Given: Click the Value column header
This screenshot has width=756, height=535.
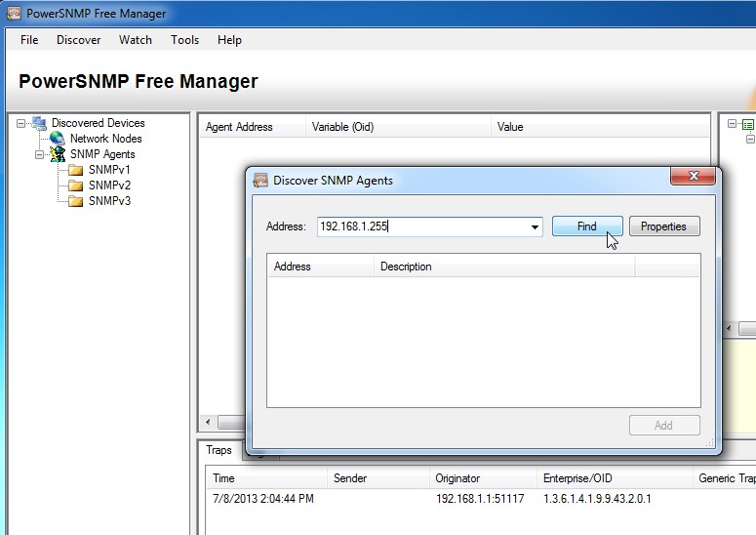Looking at the screenshot, I should 600,127.
